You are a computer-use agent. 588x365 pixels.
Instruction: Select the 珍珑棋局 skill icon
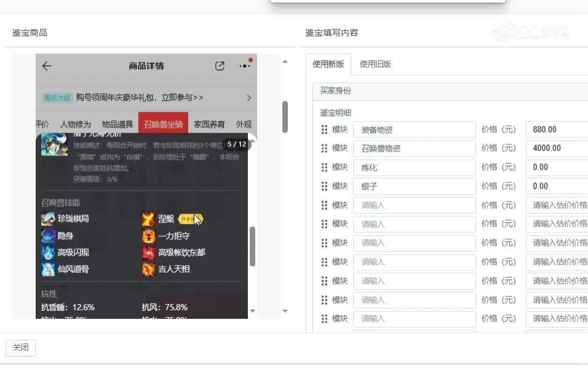(48, 219)
